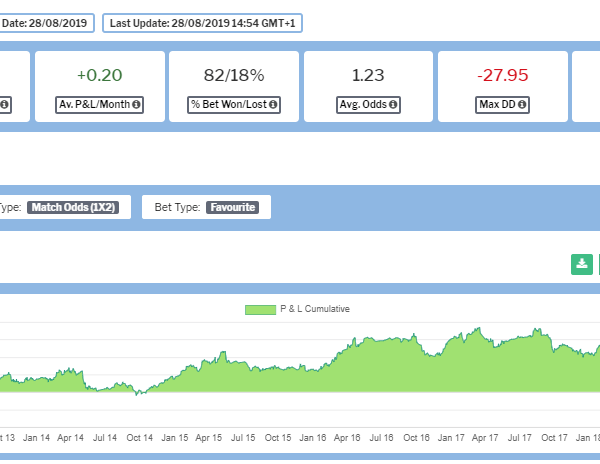Click the +0.20 average P&L value
Screen dimensions: 600x464
[x=100, y=73]
